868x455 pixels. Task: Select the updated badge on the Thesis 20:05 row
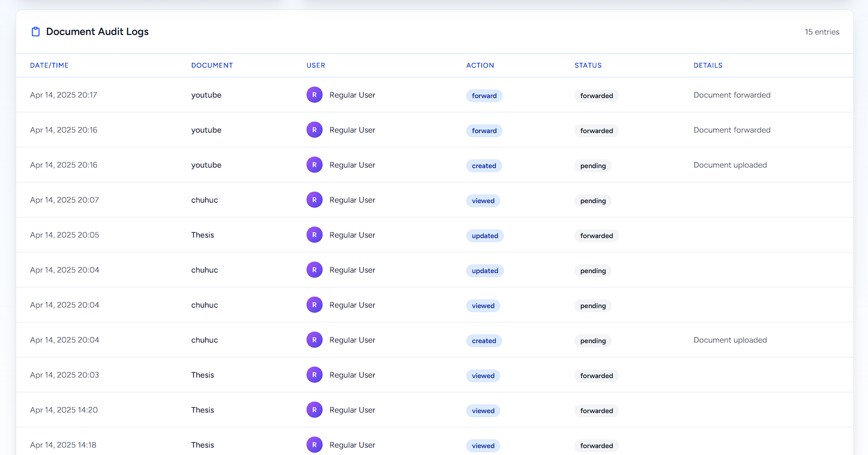[x=485, y=236]
